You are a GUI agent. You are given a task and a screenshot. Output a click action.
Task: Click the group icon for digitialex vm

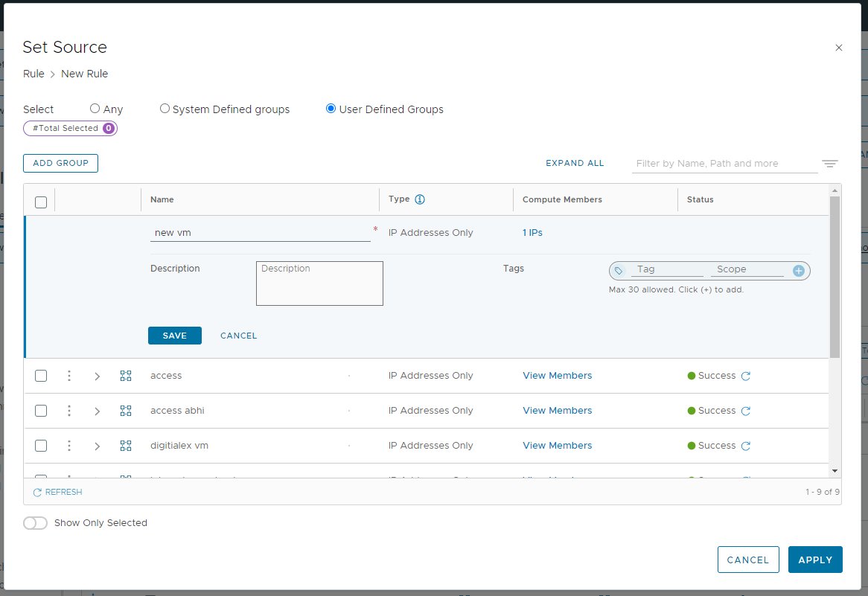[x=126, y=446]
